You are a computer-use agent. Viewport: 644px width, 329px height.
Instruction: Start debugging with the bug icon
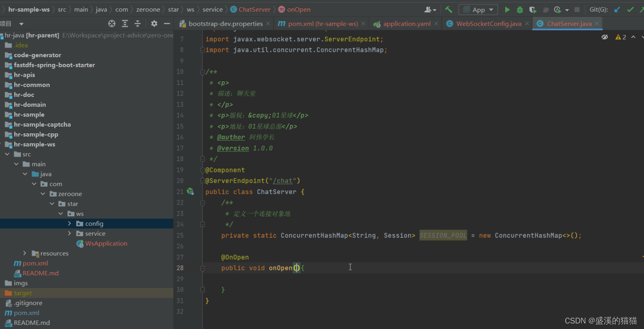[x=520, y=9]
